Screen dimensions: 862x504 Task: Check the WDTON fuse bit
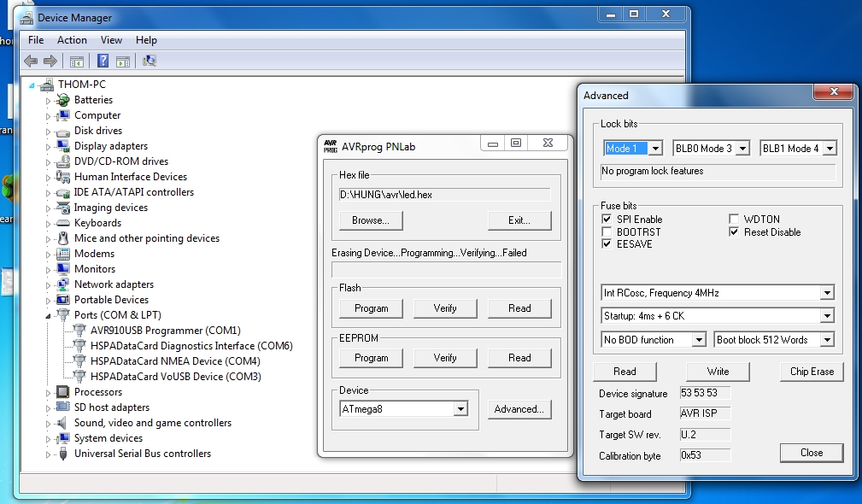point(734,220)
